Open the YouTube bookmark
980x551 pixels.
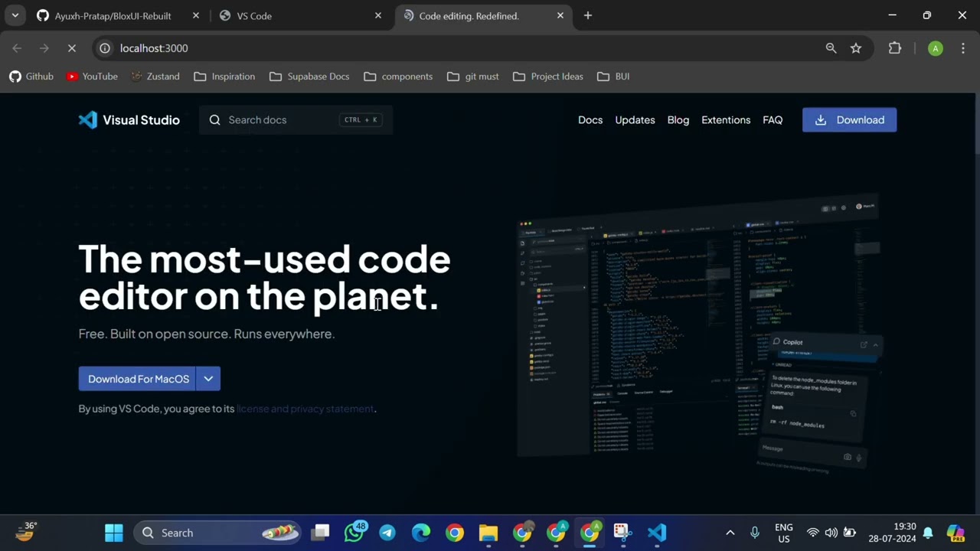[92, 77]
